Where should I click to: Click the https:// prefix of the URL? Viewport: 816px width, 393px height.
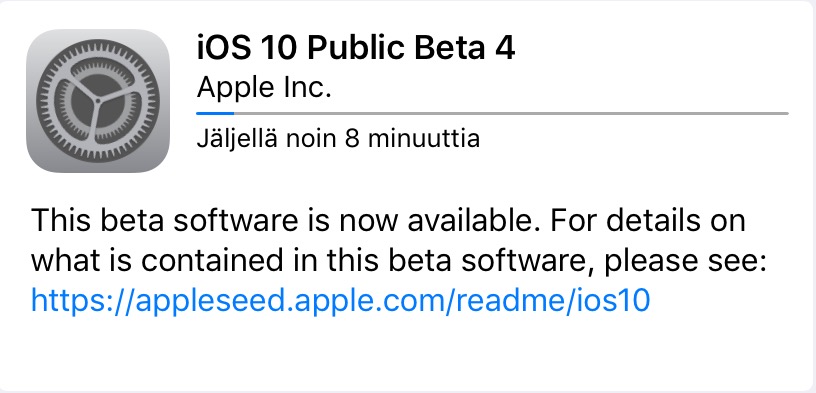[82, 300]
